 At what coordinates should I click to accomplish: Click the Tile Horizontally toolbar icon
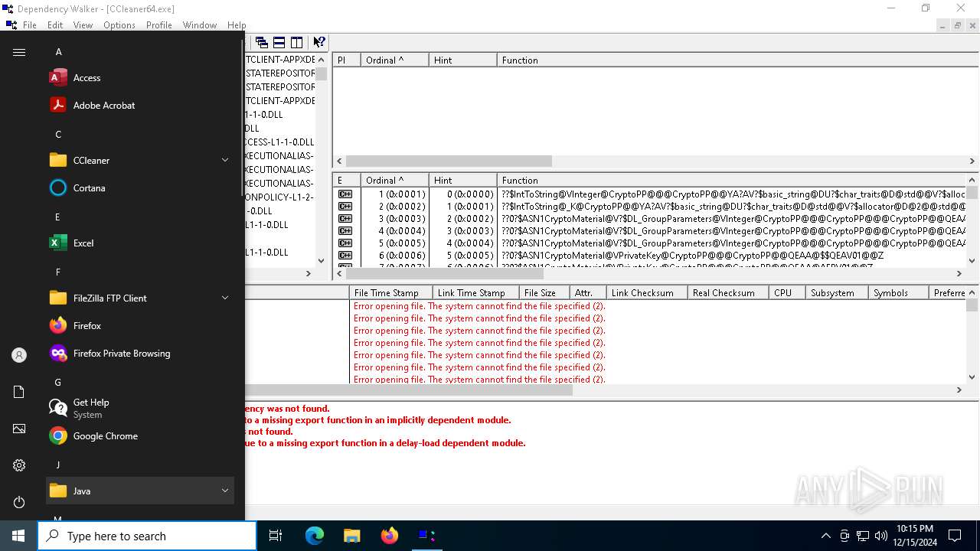[x=279, y=42]
